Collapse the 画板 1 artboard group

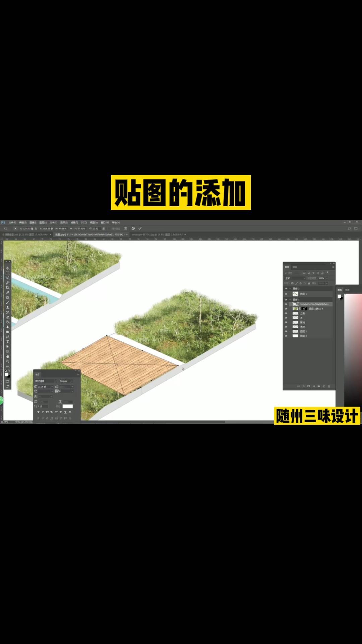[290, 300]
